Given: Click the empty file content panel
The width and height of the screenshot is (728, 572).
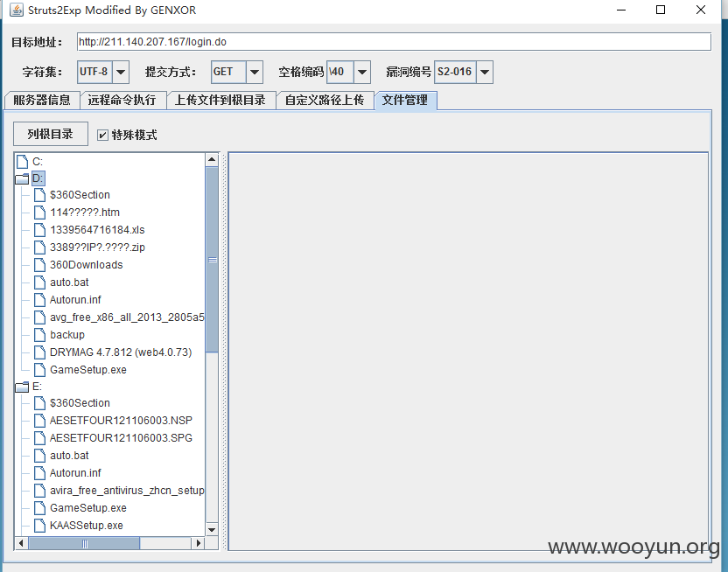Looking at the screenshot, I should tap(468, 352).
